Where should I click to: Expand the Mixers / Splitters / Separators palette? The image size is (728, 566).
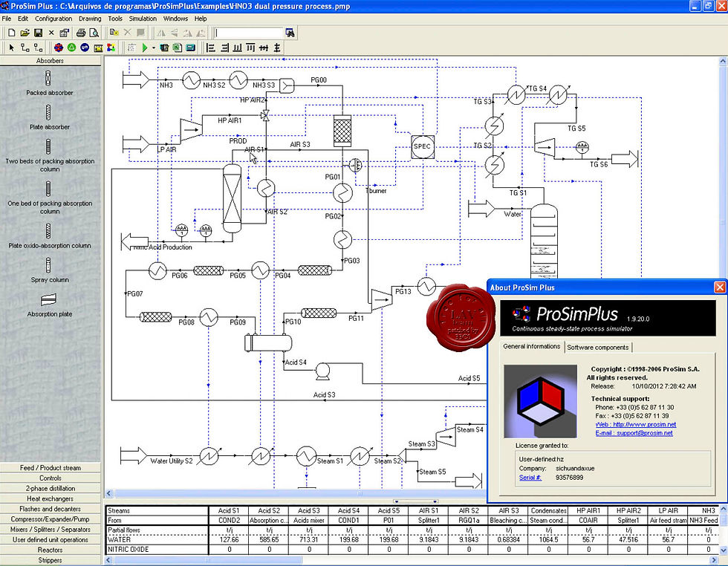click(51, 529)
